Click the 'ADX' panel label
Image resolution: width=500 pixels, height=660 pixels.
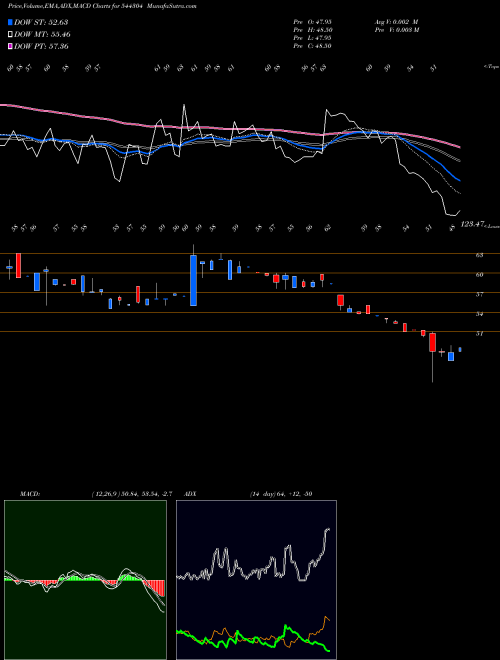point(190,494)
